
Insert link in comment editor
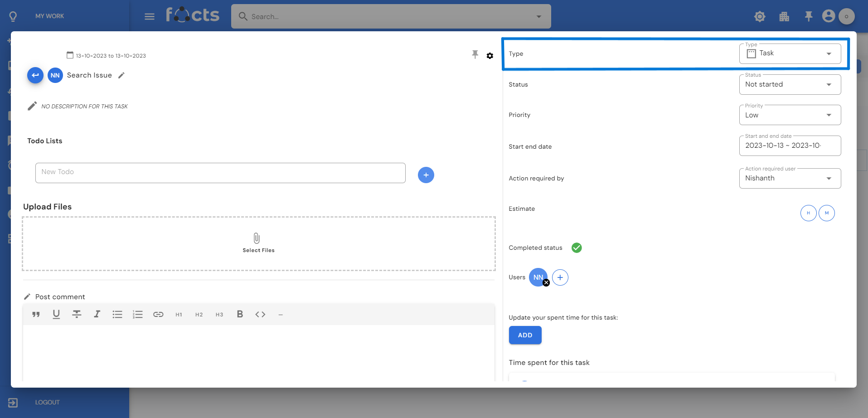tap(158, 314)
